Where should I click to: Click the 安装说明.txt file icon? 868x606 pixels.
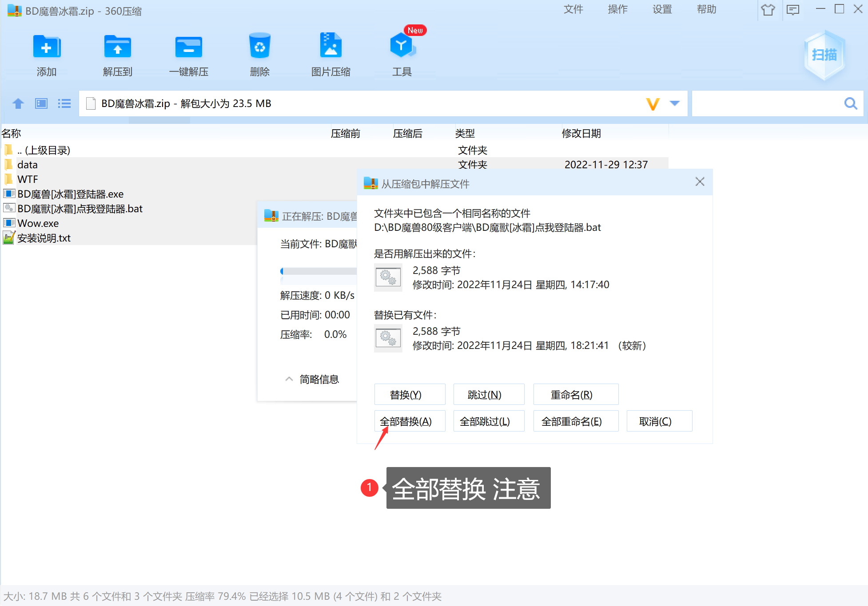pos(9,238)
